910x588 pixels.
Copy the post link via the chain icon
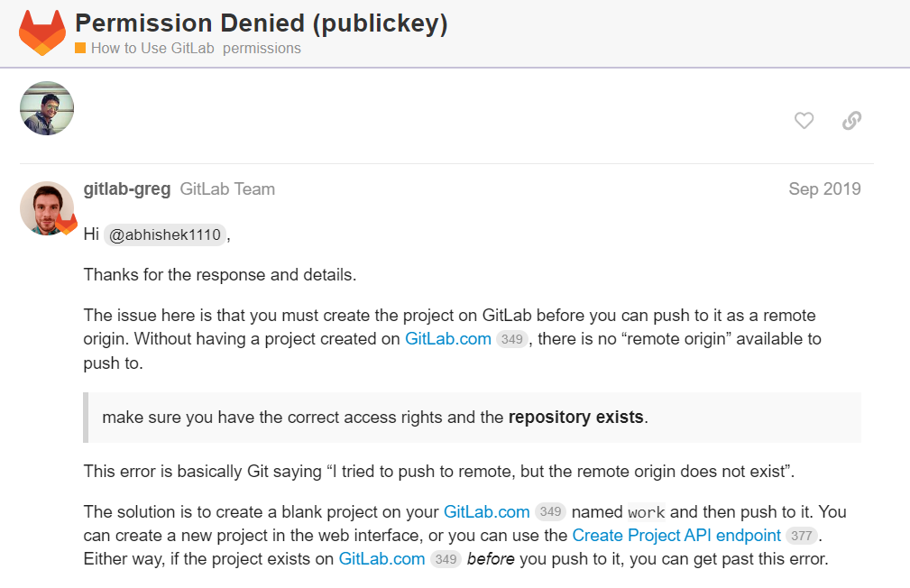click(x=850, y=120)
